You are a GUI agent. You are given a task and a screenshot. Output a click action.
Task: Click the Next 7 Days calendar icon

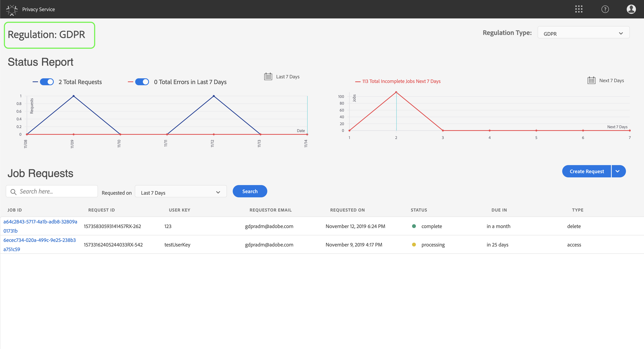point(591,80)
